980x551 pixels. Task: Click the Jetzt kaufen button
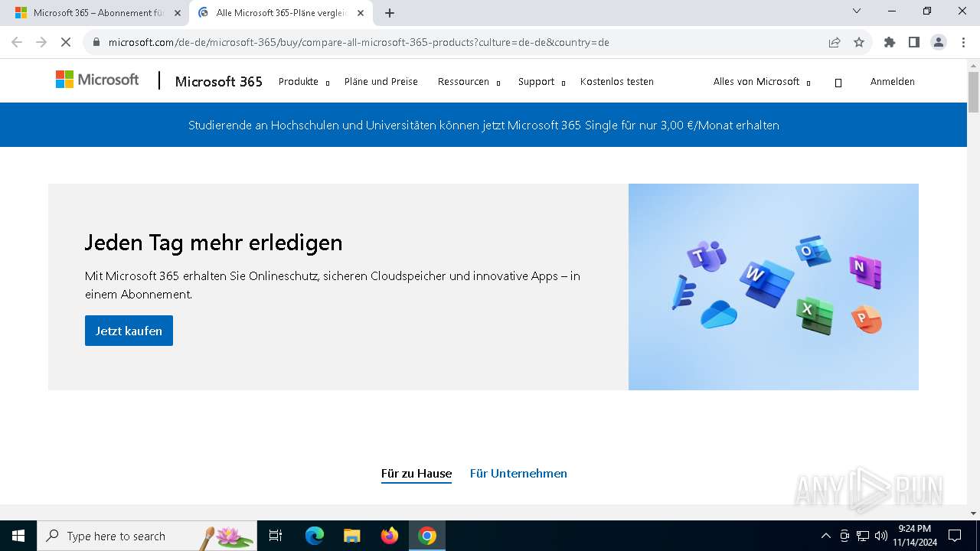129,331
